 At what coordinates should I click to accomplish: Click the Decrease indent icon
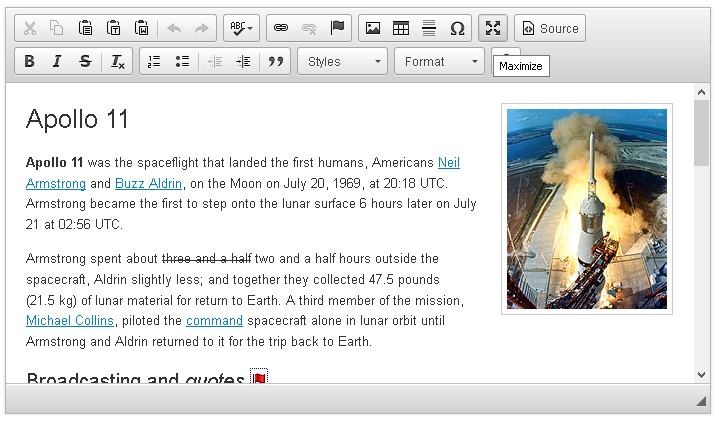point(215,61)
